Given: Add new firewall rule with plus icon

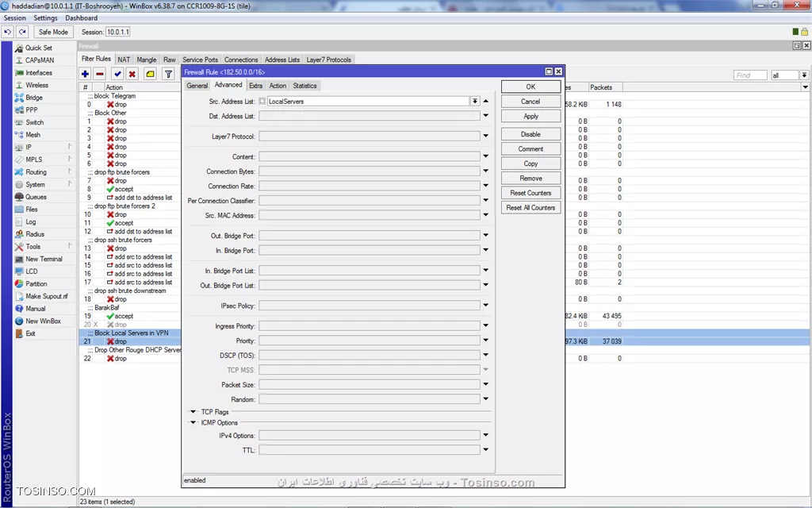Looking at the screenshot, I should [x=86, y=74].
